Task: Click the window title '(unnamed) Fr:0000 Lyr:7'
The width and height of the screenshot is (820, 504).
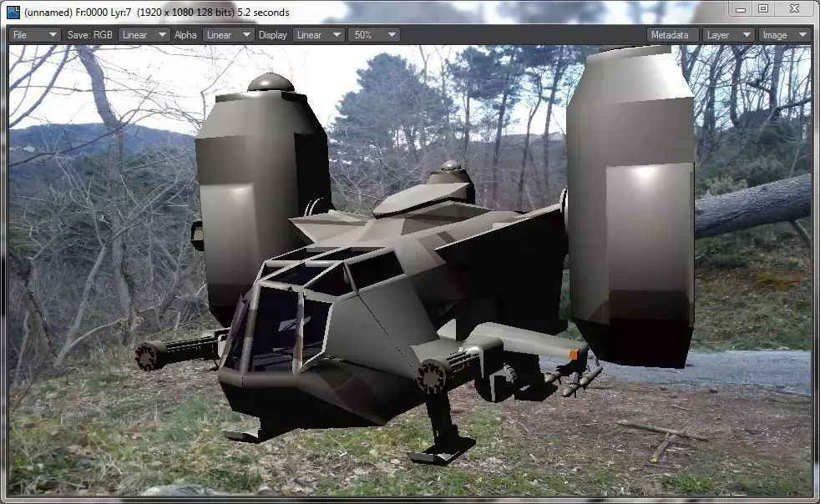Action: pyautogui.click(x=78, y=12)
